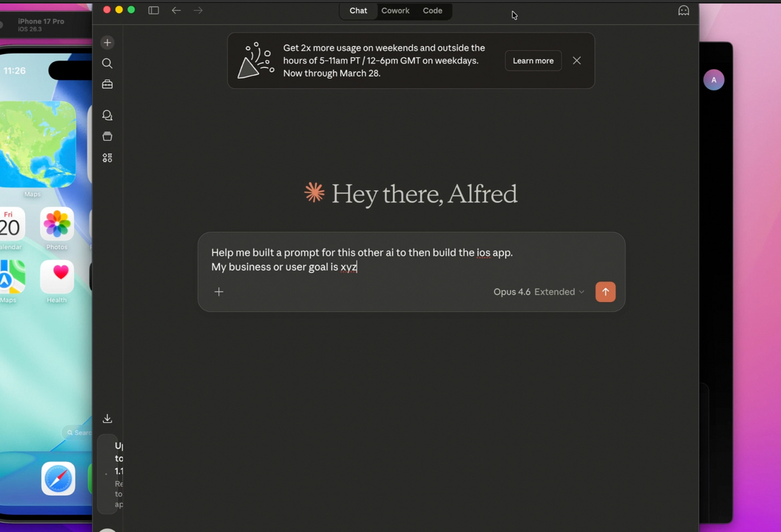Open the Maps globe widget in simulator
The image size is (781, 532).
click(38, 144)
